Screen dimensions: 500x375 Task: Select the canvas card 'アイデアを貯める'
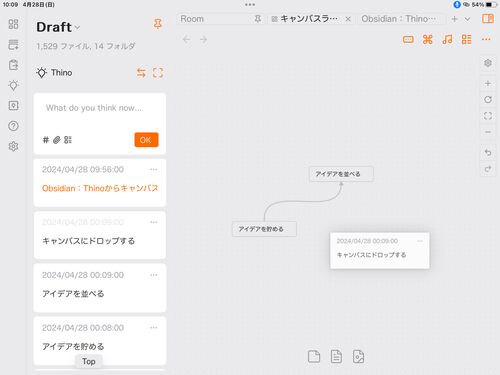tap(264, 229)
